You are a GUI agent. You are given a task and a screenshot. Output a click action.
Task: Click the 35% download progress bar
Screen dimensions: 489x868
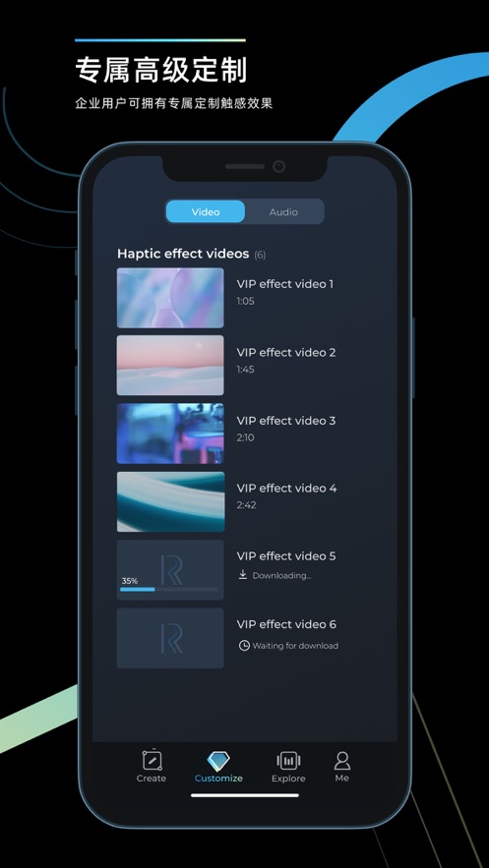(x=169, y=590)
